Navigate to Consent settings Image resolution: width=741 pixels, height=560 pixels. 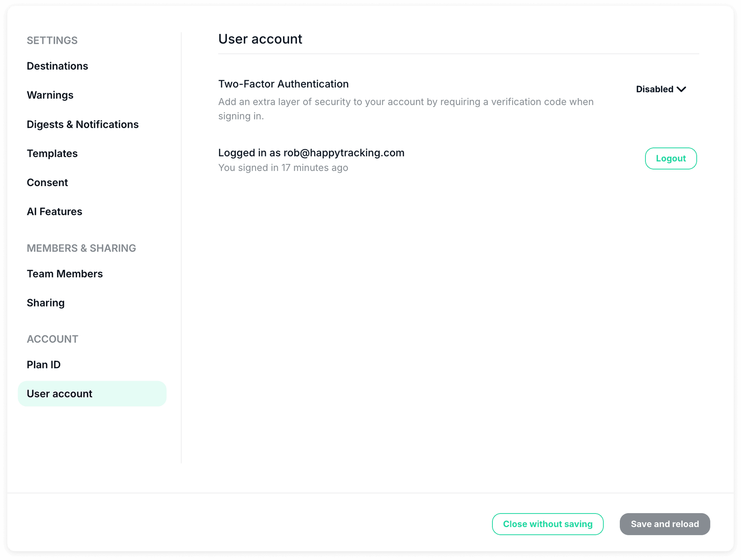pos(48,182)
